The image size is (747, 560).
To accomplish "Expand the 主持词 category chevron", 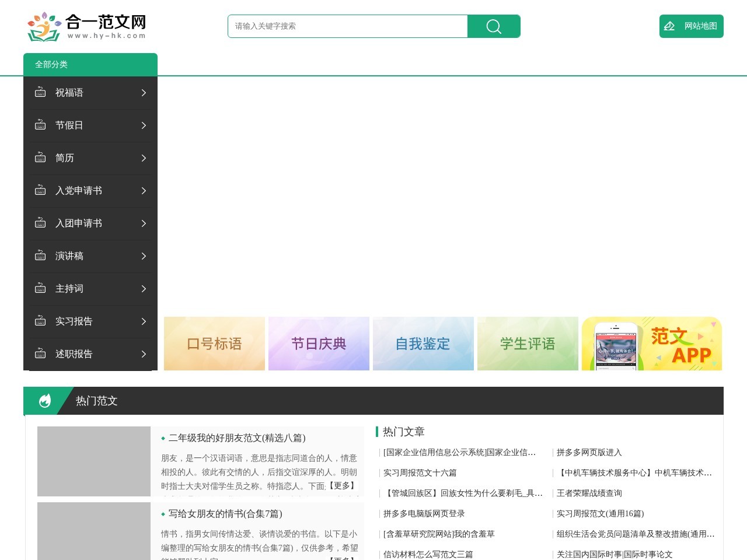I will pyautogui.click(x=144, y=289).
